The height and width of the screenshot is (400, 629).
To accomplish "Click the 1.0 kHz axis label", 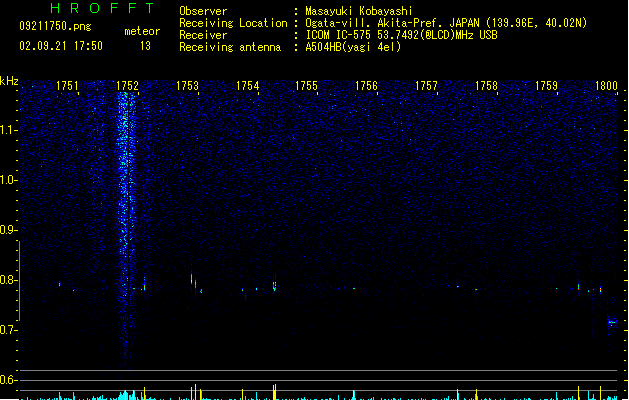I will [x=8, y=180].
